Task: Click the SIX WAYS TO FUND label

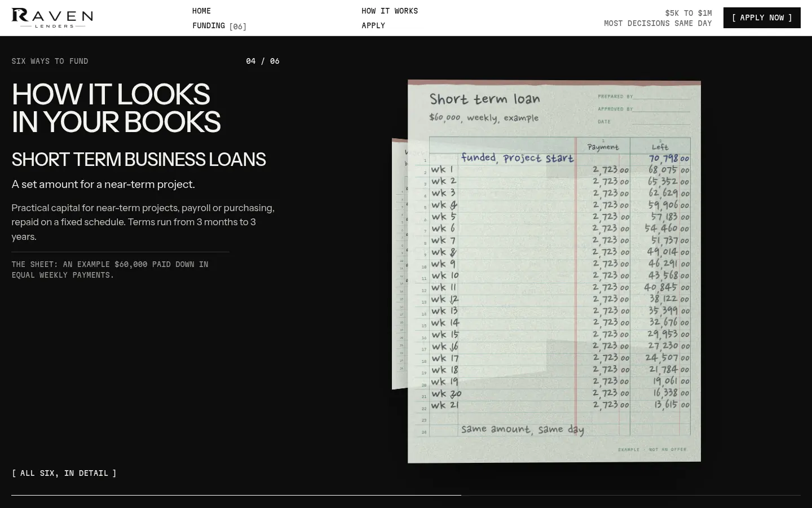Action: pos(50,61)
